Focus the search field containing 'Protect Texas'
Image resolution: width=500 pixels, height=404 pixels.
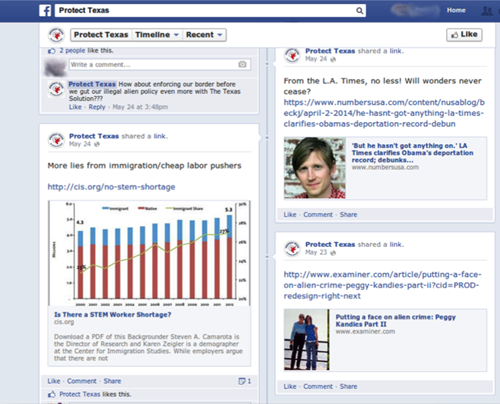click(x=210, y=10)
